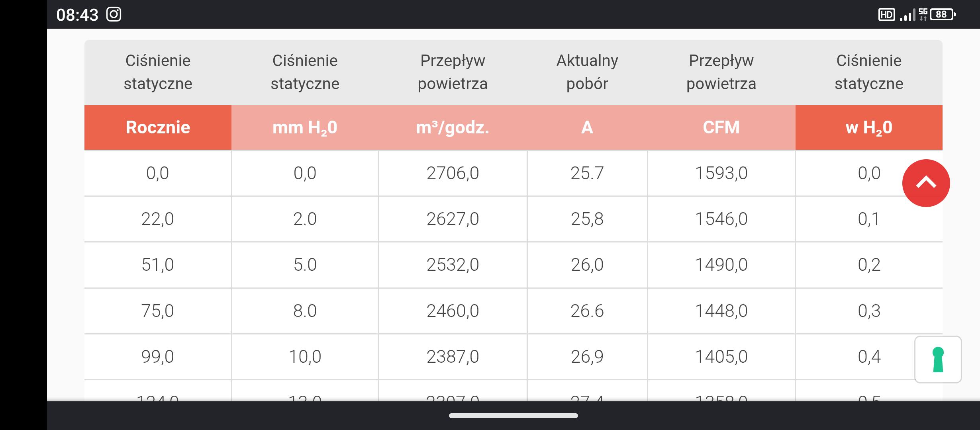Select the Rocznie column header
The width and height of the screenshot is (980, 430).
[x=158, y=127]
